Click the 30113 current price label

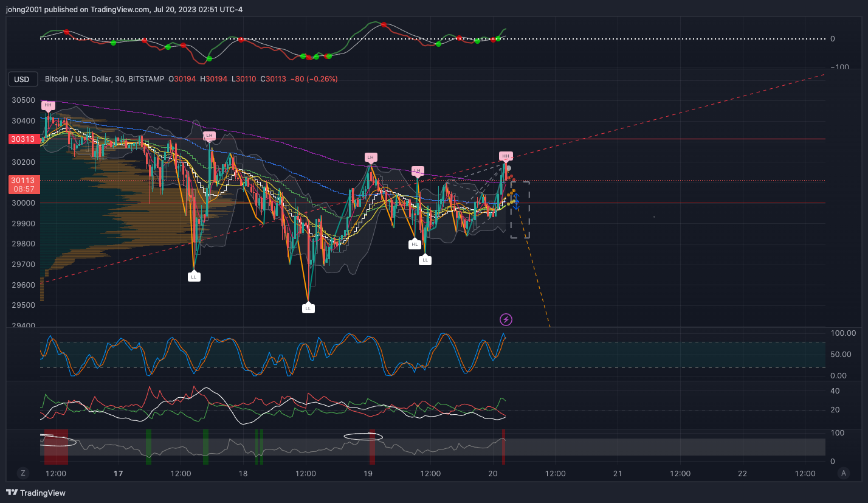pos(22,181)
